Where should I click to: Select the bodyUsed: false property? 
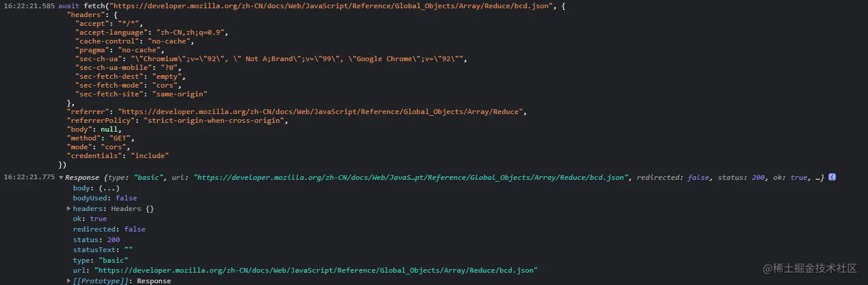[x=105, y=198]
